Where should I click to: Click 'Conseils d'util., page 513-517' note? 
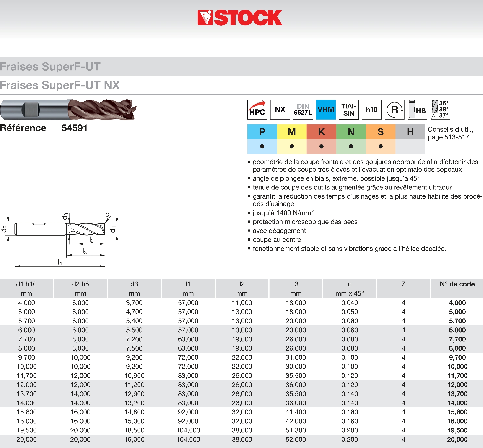click(450, 133)
